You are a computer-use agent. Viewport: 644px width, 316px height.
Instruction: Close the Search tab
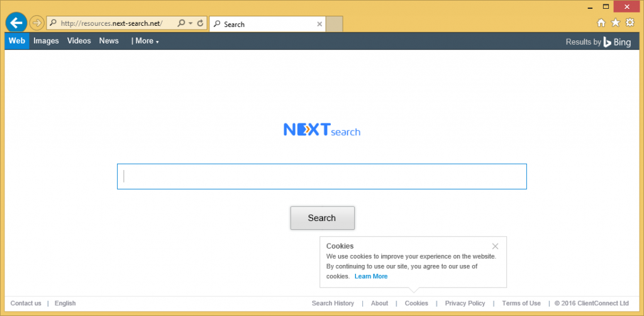click(x=319, y=25)
